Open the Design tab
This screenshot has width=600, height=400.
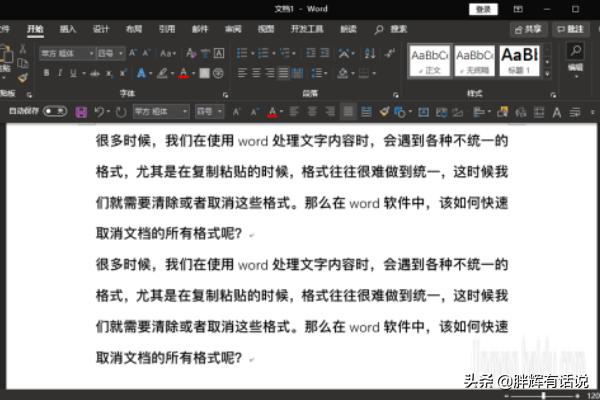(x=101, y=29)
